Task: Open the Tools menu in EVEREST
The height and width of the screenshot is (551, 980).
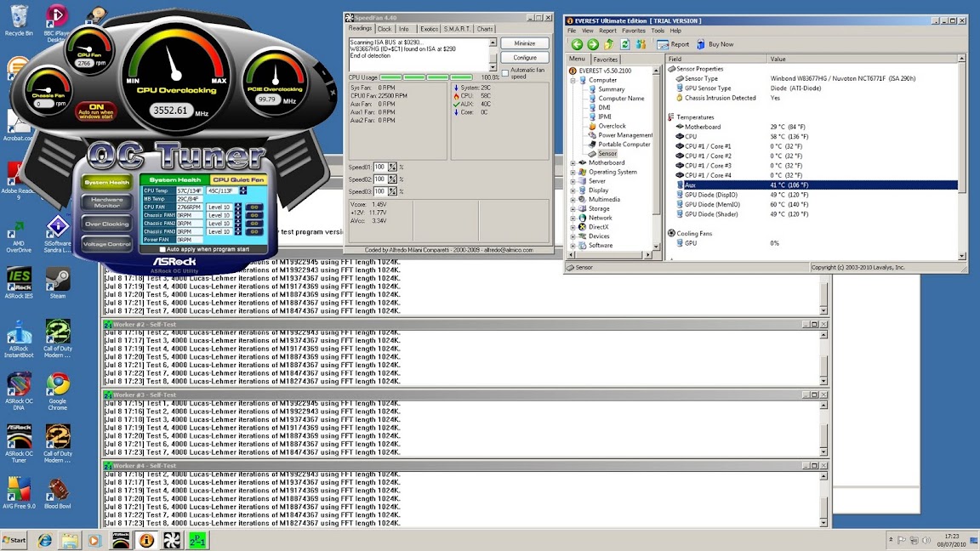Action: click(x=658, y=31)
